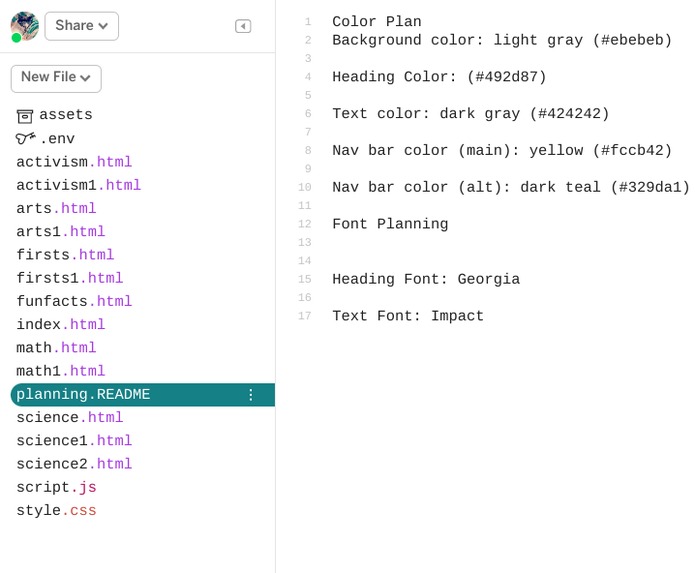695x573 pixels.
Task: Click the 'Font Planning' line
Action: coord(390,224)
